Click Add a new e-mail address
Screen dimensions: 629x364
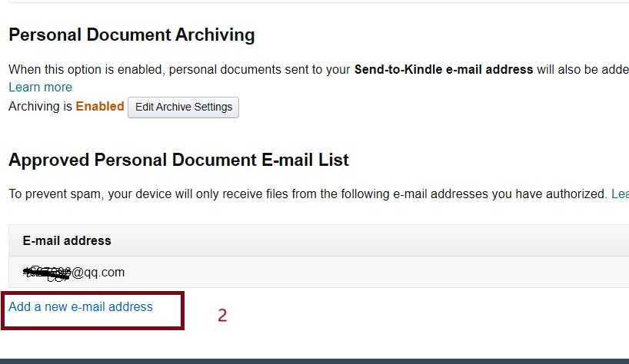pos(81,307)
